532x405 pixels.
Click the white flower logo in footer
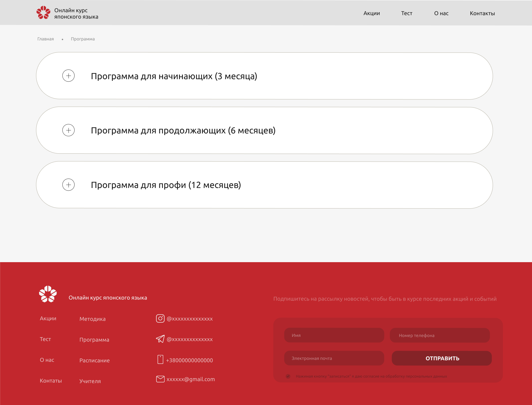(48, 294)
